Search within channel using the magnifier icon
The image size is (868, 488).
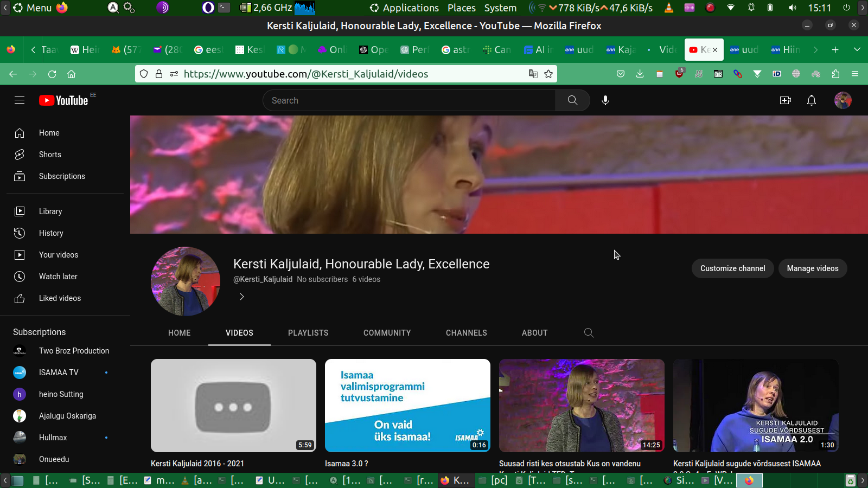point(589,333)
